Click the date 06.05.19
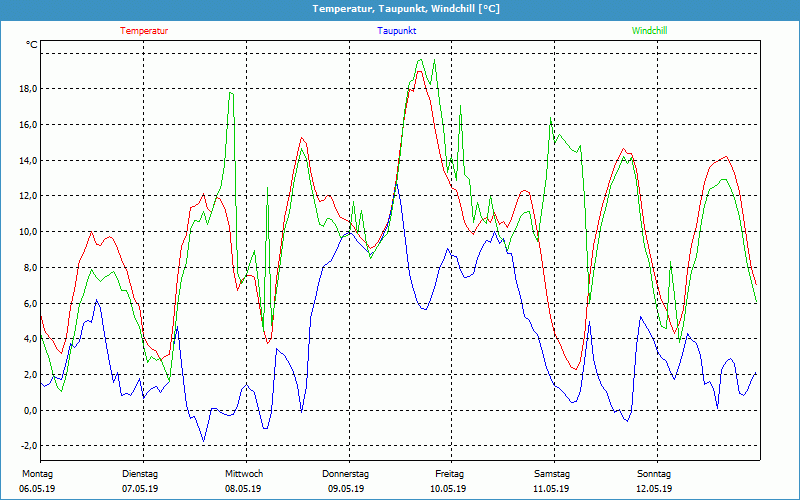This screenshot has width=800, height=500. coord(37,489)
